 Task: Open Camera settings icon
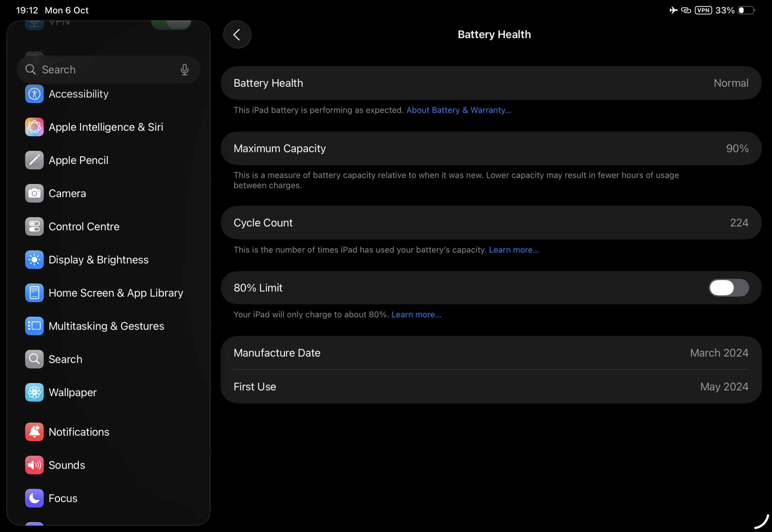click(34, 193)
